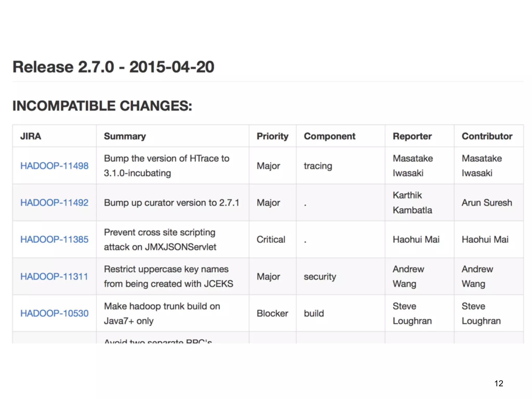The width and height of the screenshot is (532, 399).
Task: Click the Release 2.7.0 heading
Action: coord(113,67)
